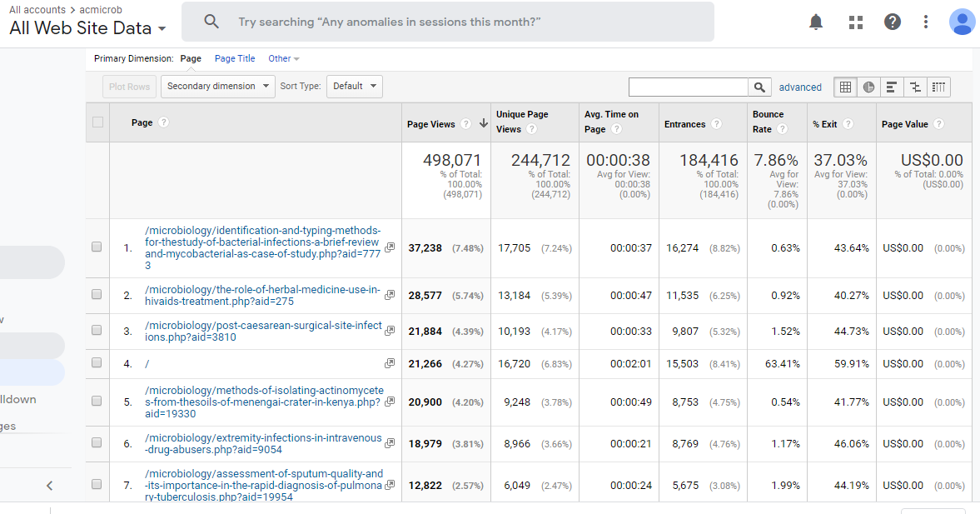This screenshot has height=514, width=980.
Task: Click the table search magnifier button
Action: pos(759,87)
